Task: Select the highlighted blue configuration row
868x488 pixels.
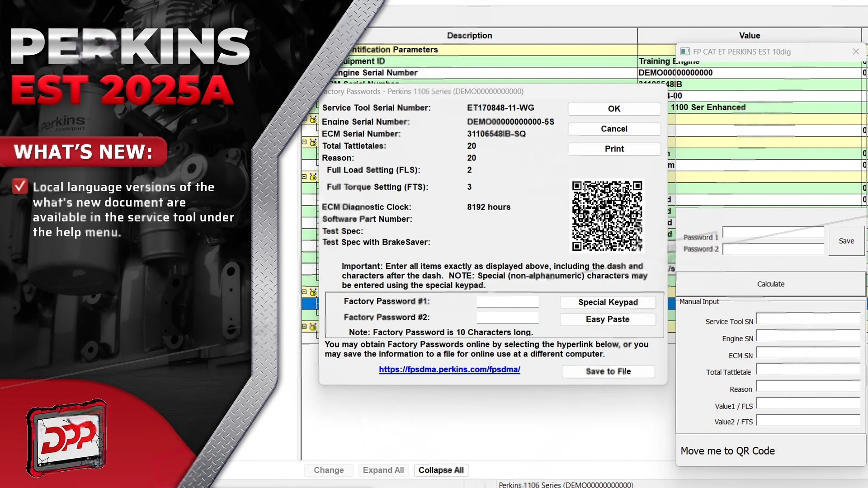Action: click(310, 304)
